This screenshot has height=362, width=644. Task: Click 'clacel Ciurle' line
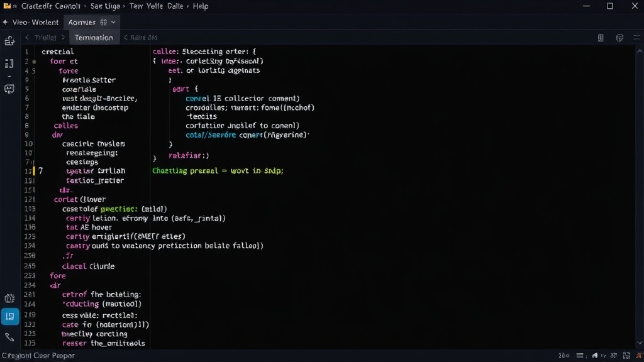[88, 266]
